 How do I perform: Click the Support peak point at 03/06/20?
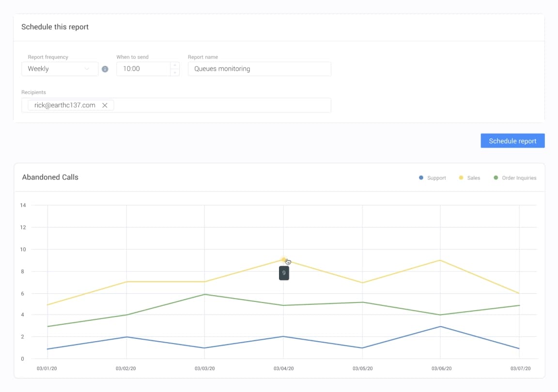tap(441, 327)
